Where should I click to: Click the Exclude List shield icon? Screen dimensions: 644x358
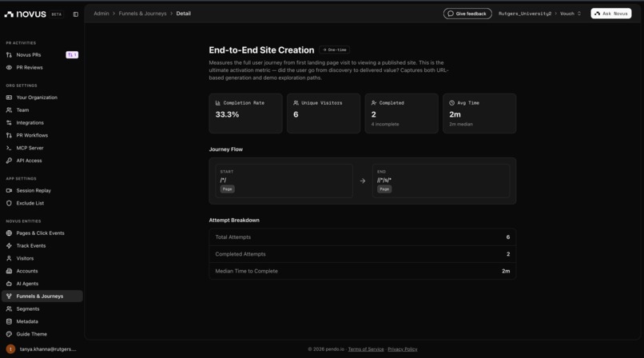[9, 203]
